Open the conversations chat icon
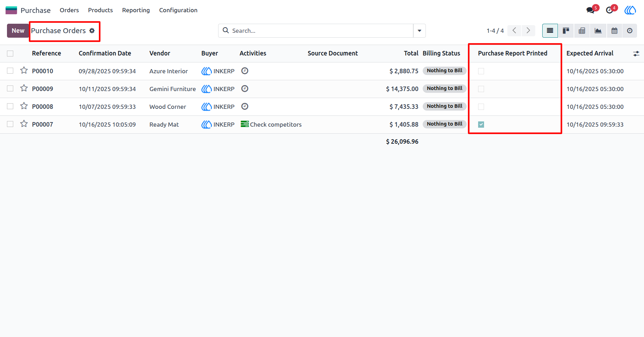644x337 pixels. pos(590,10)
